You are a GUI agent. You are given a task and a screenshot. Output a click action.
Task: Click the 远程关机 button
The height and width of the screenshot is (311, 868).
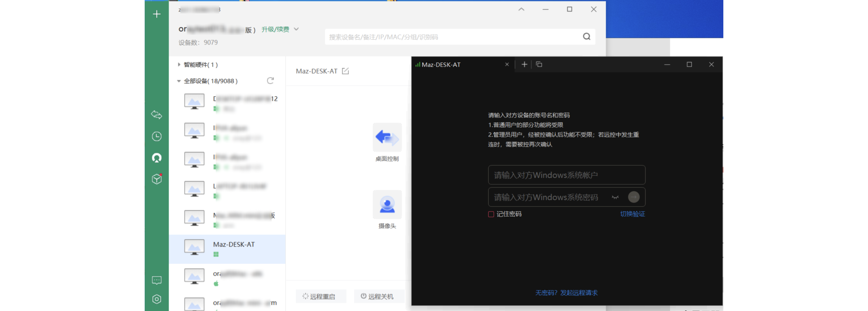coord(379,296)
